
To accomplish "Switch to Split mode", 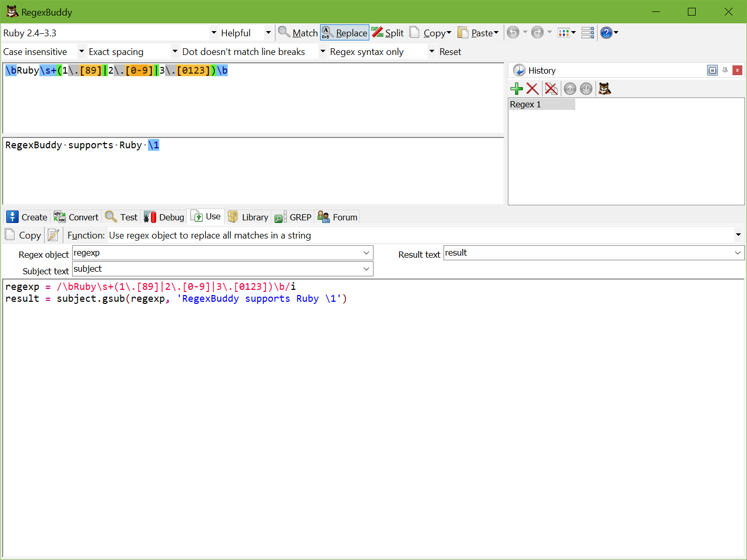I will (x=388, y=33).
